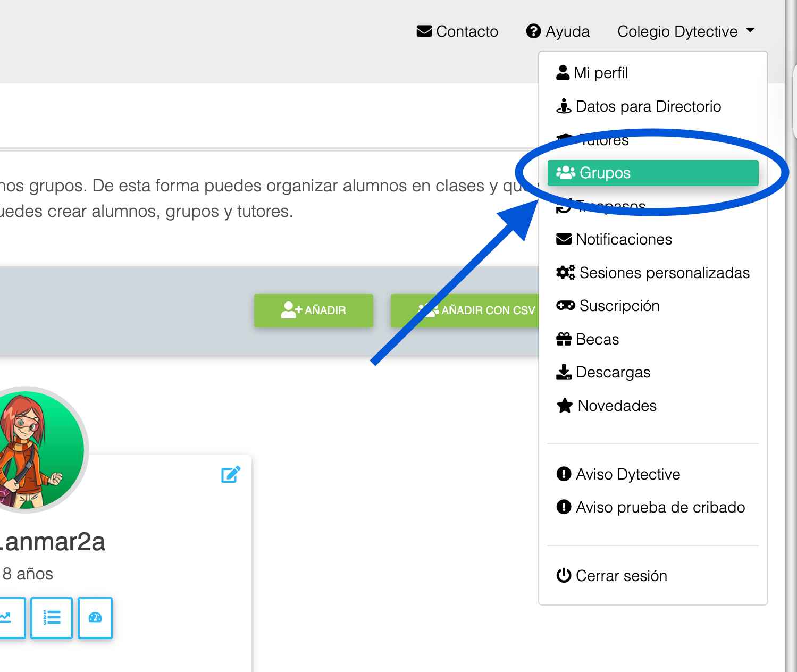Screen dimensions: 797x672
Task: Open Mi perfil menu entry
Action: point(653,73)
